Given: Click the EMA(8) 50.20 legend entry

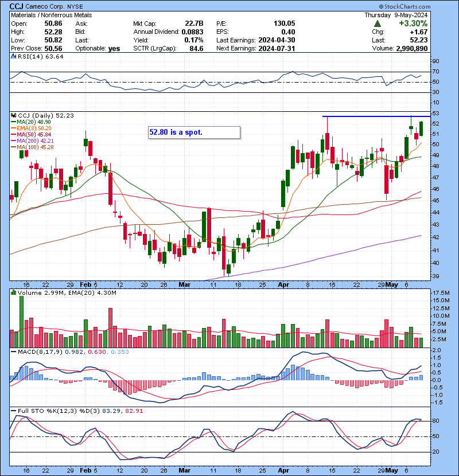Looking at the screenshot, I should coord(31,128).
